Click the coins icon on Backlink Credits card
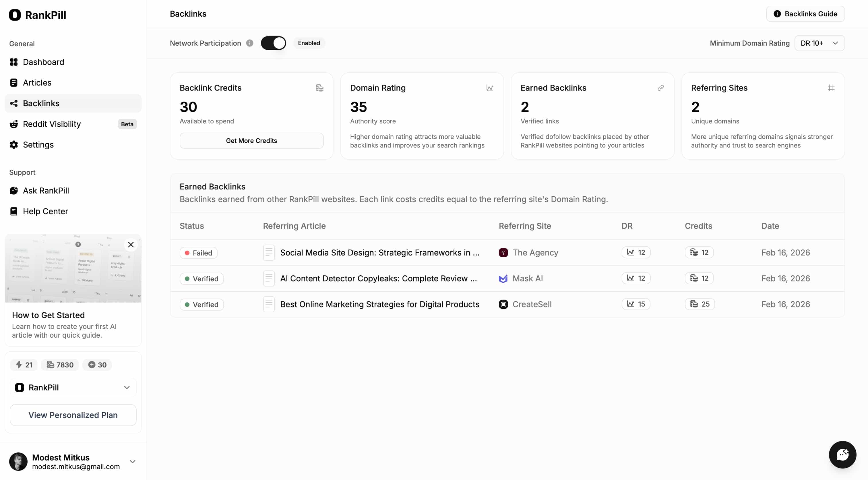 coord(319,88)
